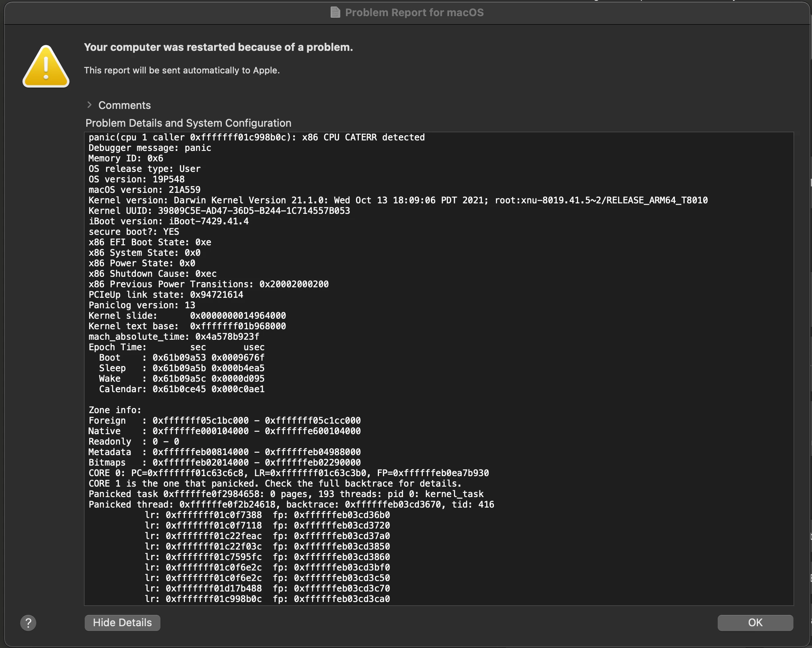Click the document icon in title bar

tap(335, 13)
